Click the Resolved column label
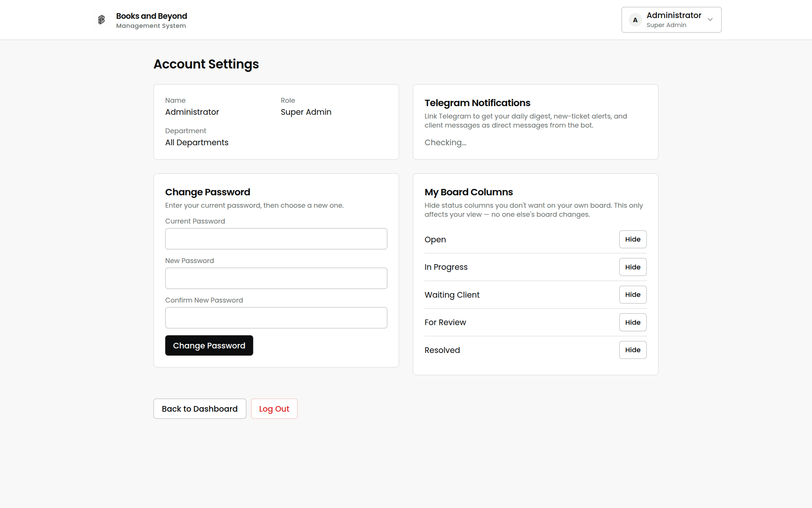Screen dimensions: 812x508 pos(442,350)
